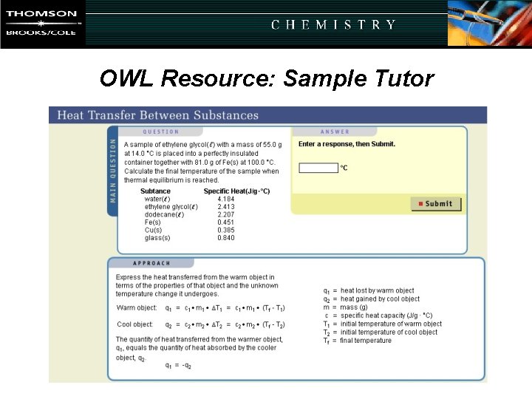Click 'Express the heat transferred' approach paragraph
This screenshot has width=532, height=399.
click(197, 286)
